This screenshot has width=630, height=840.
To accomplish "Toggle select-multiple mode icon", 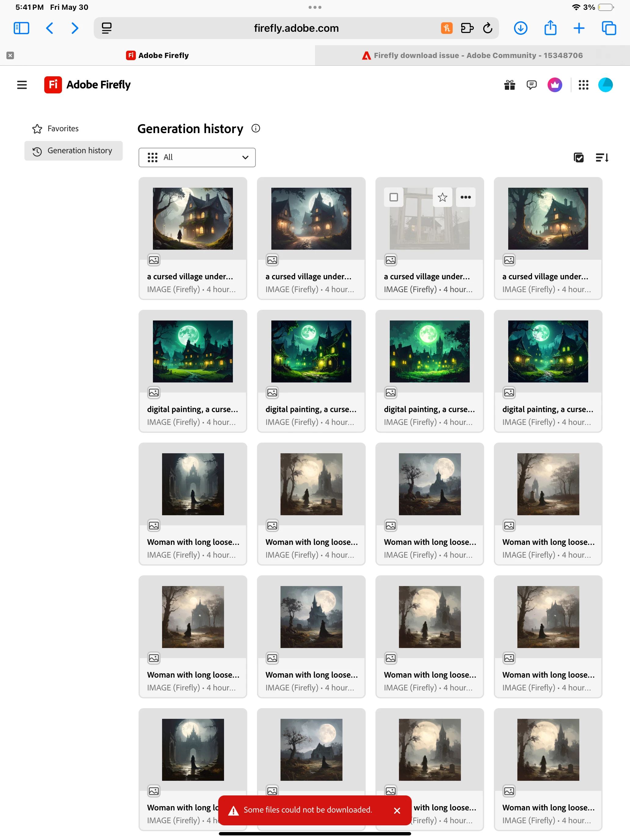I will (x=578, y=157).
